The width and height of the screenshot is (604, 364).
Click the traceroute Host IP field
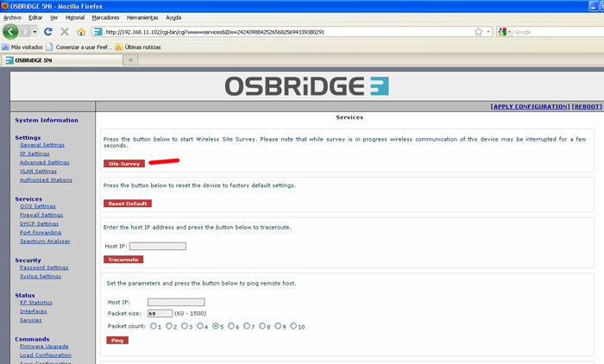tap(157, 246)
